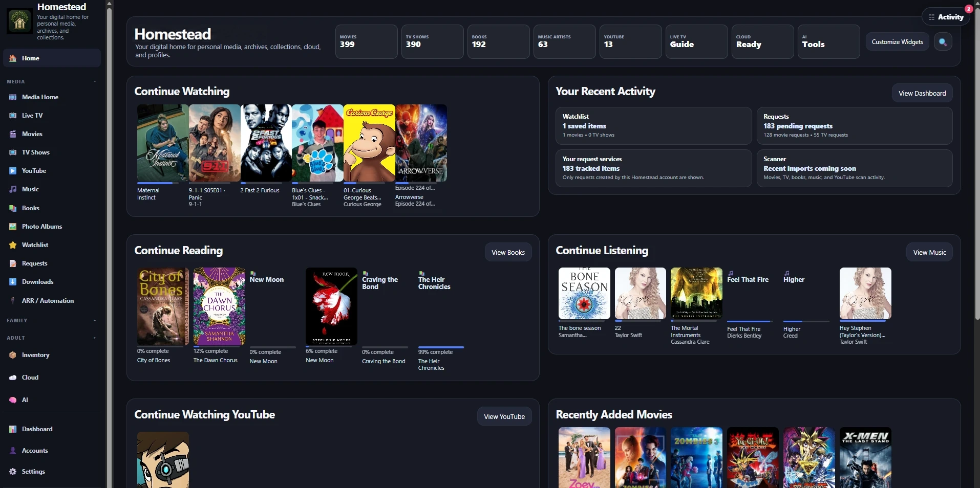Open the Watchlist 1 saved items card
Viewport: 980px width, 488px height.
click(x=653, y=126)
